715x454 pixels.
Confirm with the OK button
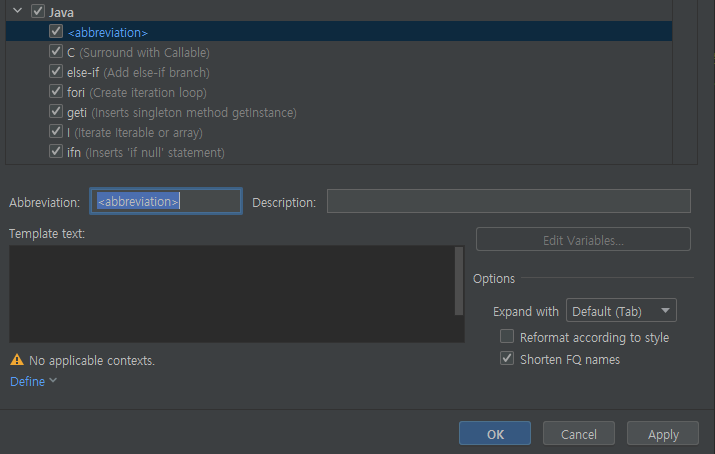click(495, 433)
